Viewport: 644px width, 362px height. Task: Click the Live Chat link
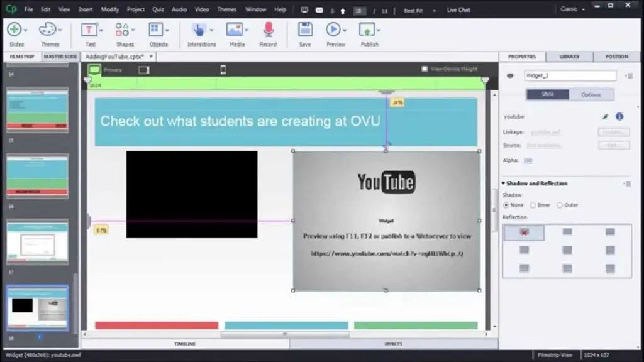[458, 10]
